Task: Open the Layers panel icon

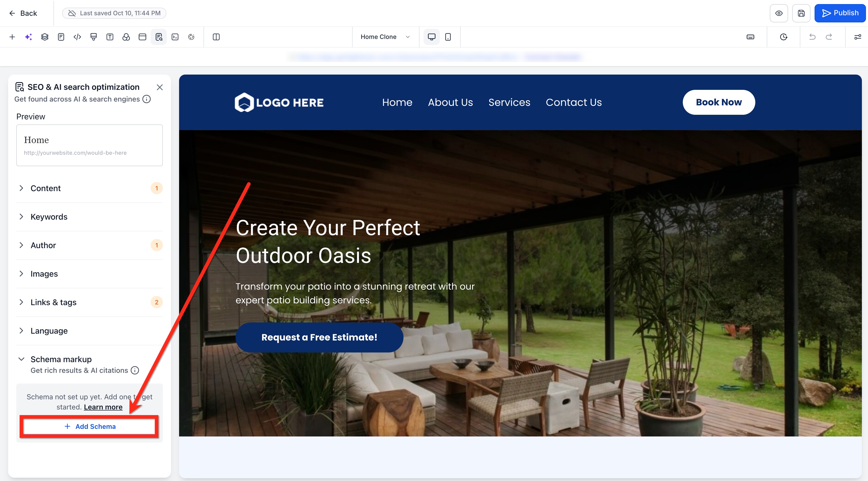Action: [45, 37]
